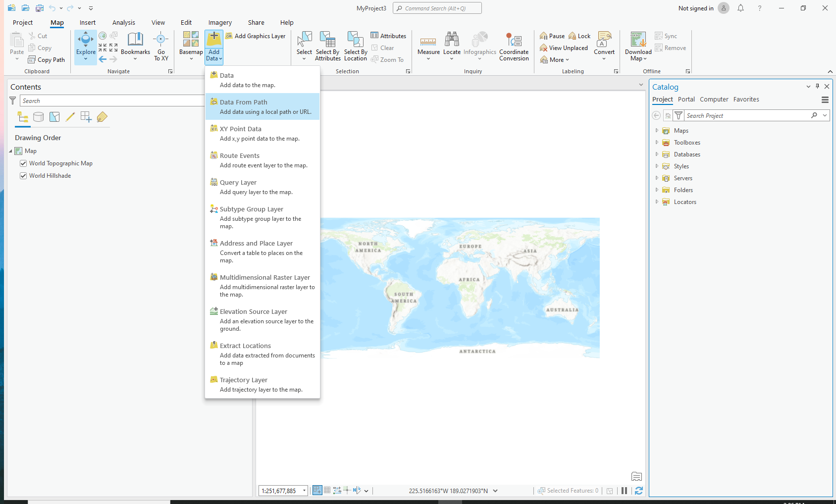Click the Locate binoculars icon
This screenshot has height=504, width=836.
pos(452,40)
